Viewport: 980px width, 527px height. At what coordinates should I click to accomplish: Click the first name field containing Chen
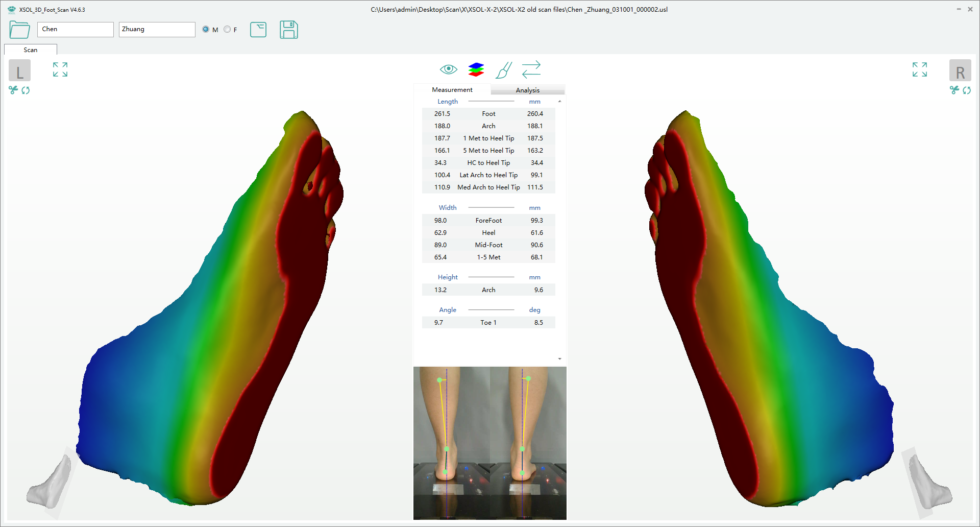[x=75, y=29]
